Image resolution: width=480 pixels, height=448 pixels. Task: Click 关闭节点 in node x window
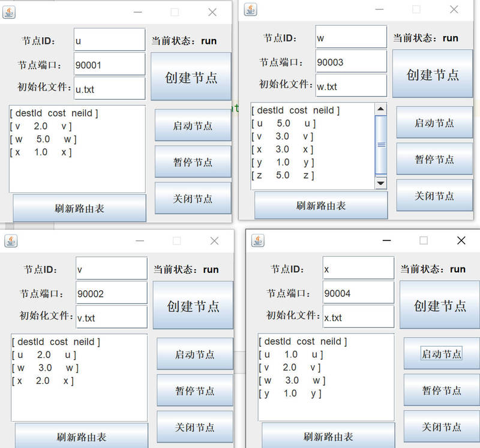pos(442,426)
